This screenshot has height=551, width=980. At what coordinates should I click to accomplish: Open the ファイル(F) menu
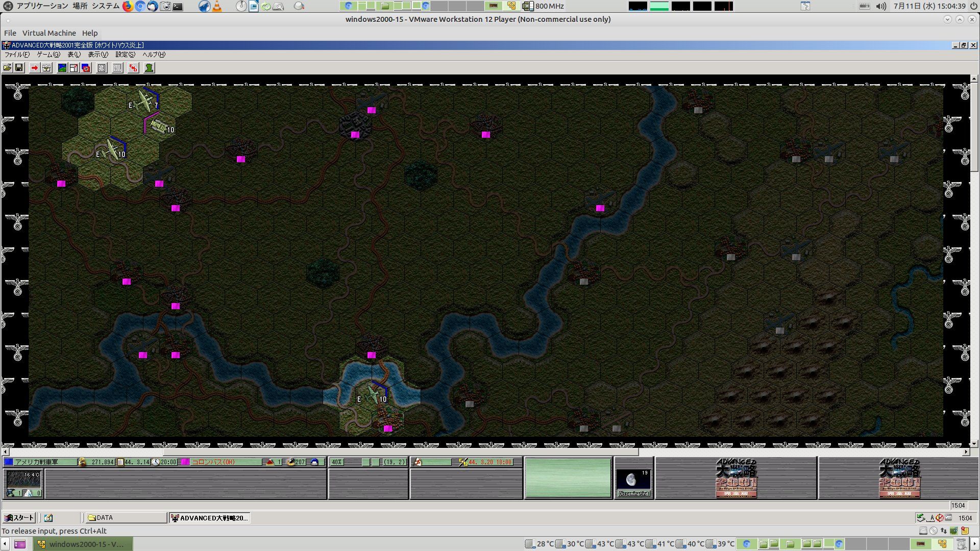pos(17,55)
